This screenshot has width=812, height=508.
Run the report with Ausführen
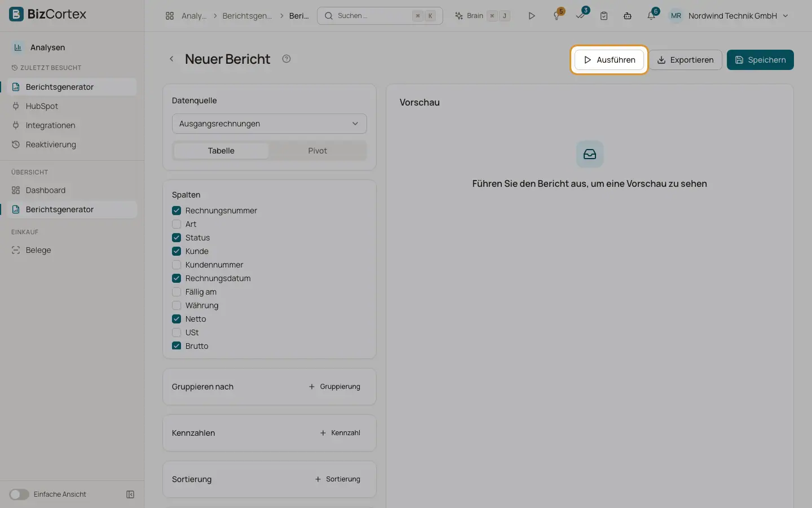pos(609,60)
